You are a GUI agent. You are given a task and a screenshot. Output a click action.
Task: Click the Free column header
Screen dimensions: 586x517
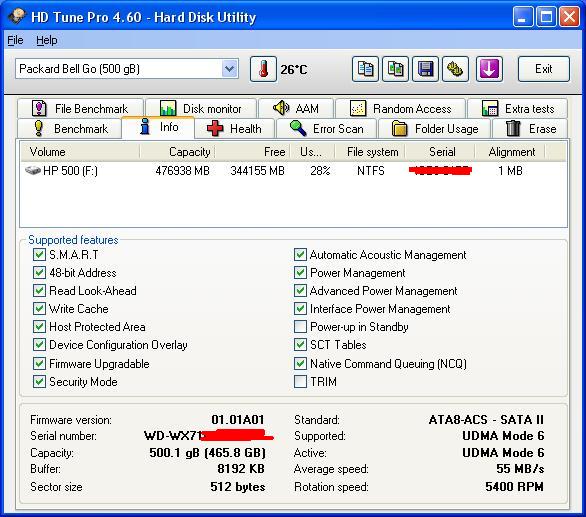coord(252,152)
